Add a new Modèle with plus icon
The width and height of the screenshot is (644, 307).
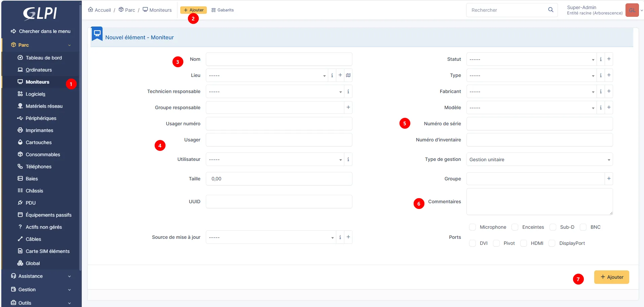609,107
